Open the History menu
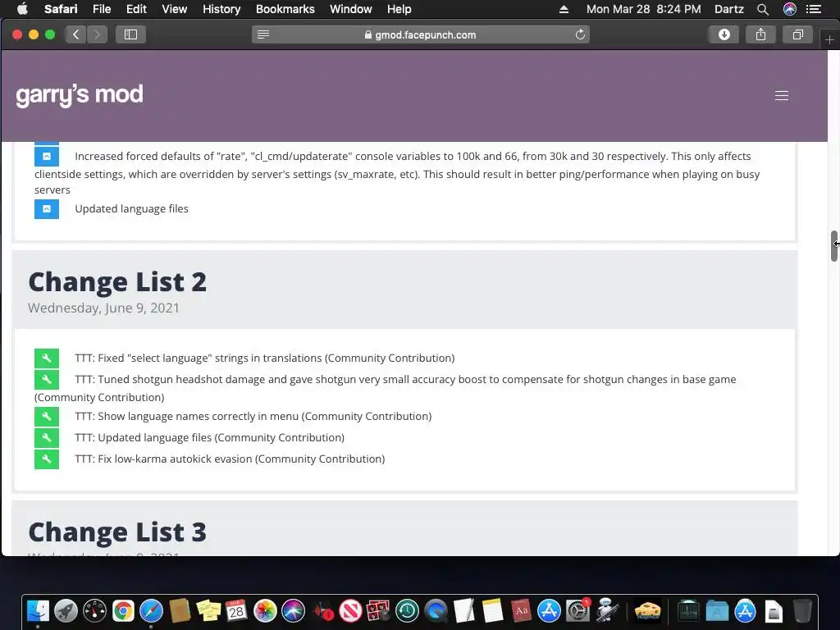The image size is (840, 630). (x=221, y=9)
